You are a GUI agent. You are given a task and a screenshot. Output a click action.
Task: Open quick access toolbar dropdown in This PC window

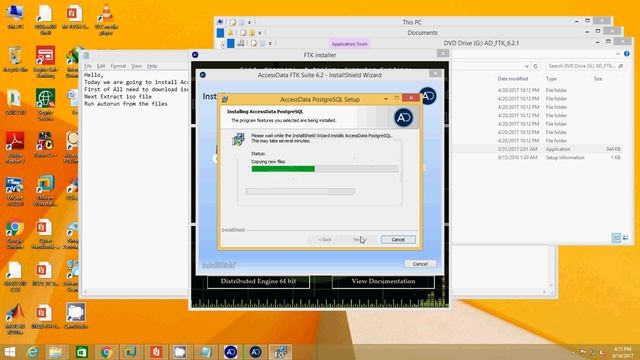pos(249,22)
